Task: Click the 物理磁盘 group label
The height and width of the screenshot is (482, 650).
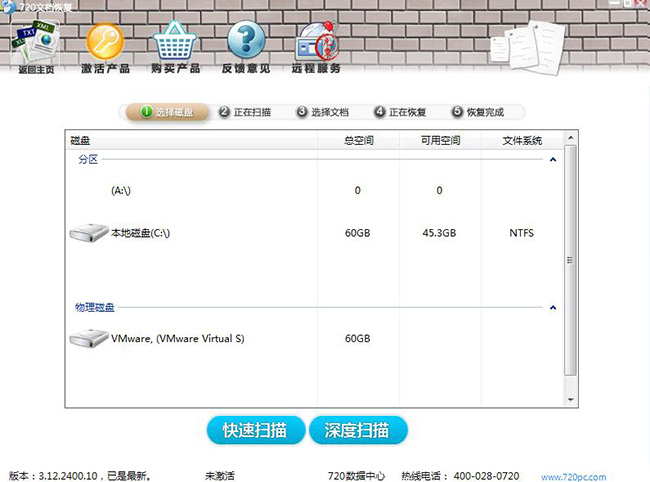Action: [95, 308]
